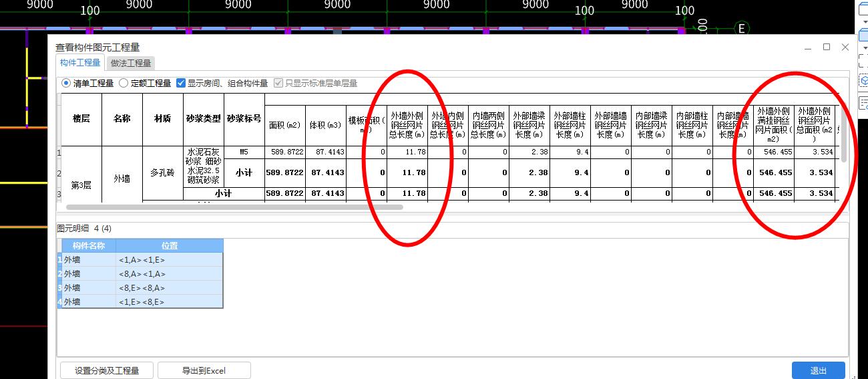Click the 设置分类及工程量 button
The width and height of the screenshot is (868, 379).
point(107,370)
